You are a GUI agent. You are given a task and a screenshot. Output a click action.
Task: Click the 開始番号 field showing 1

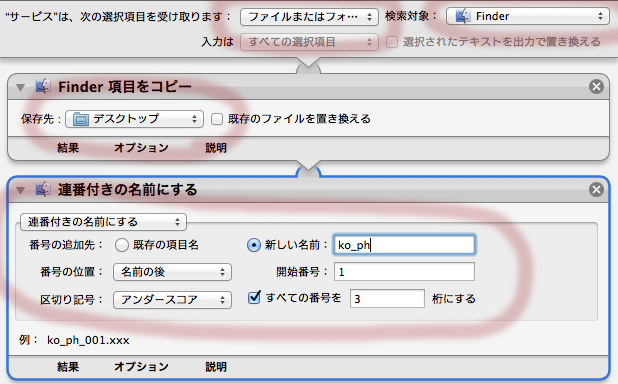404,272
